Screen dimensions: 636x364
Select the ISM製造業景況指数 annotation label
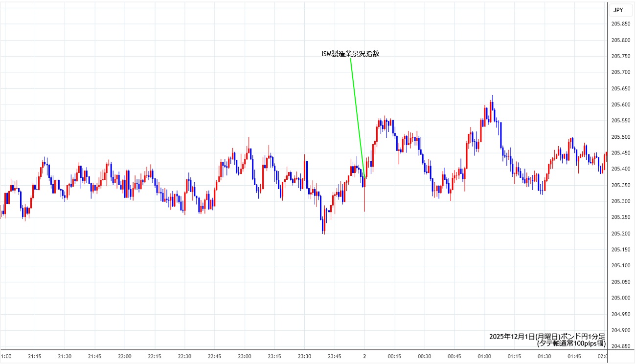click(x=350, y=54)
